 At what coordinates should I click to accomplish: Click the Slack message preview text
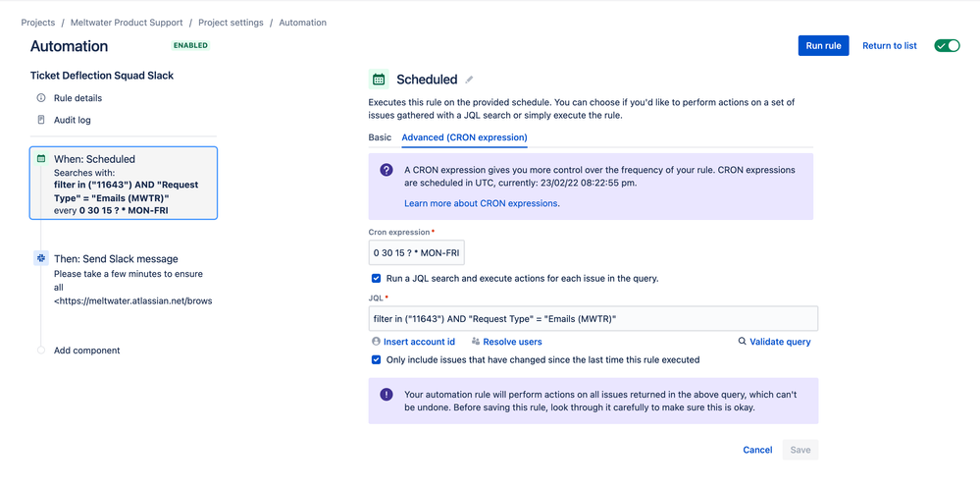133,287
